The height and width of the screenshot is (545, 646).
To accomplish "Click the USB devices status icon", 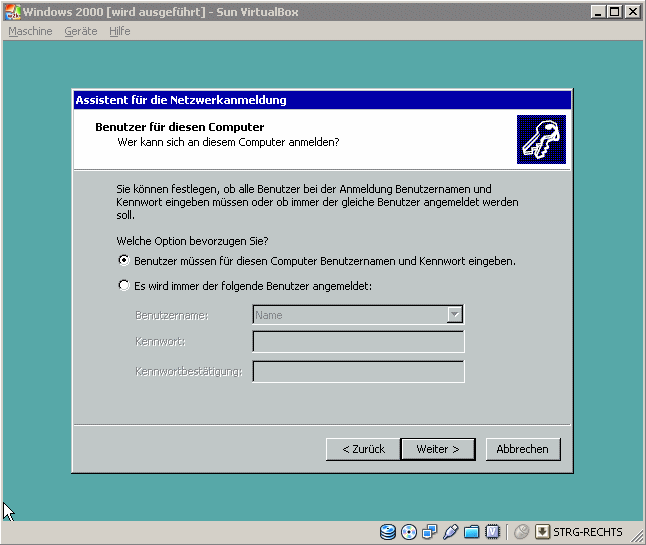I will (451, 532).
